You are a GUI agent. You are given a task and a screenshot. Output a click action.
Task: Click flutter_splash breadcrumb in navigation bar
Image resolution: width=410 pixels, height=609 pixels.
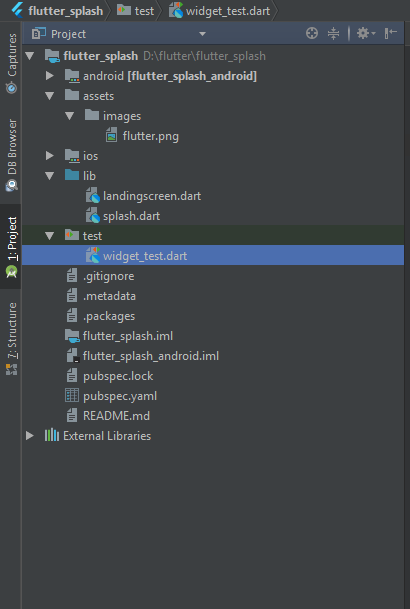[66, 11]
